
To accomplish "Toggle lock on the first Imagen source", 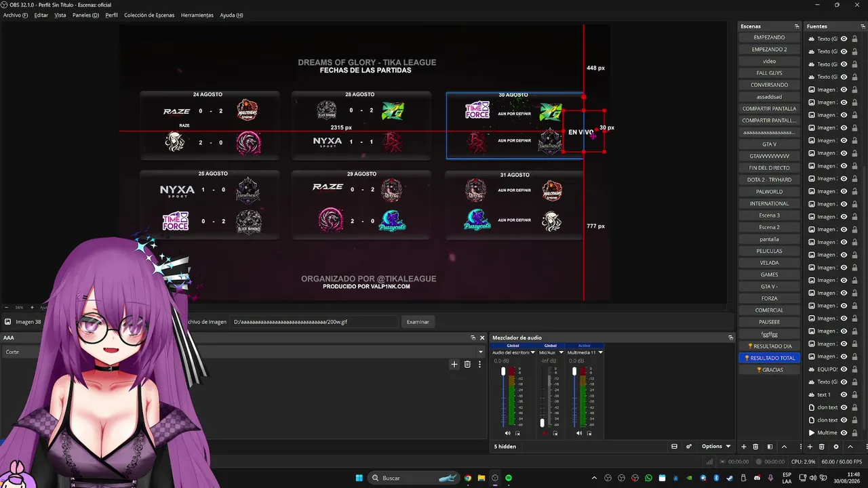I will point(854,89).
